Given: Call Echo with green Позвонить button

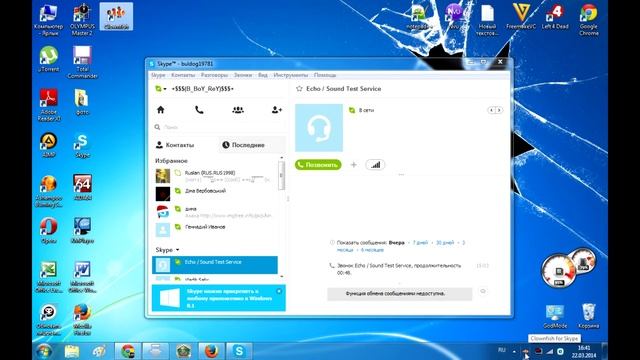Looking at the screenshot, I should click(318, 165).
